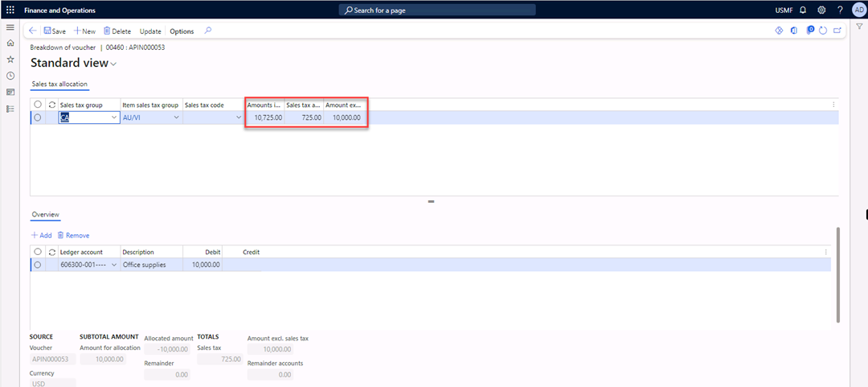Viewport: 868px width, 387px height.
Task: Refresh the page with the refresh icon
Action: pos(823,31)
